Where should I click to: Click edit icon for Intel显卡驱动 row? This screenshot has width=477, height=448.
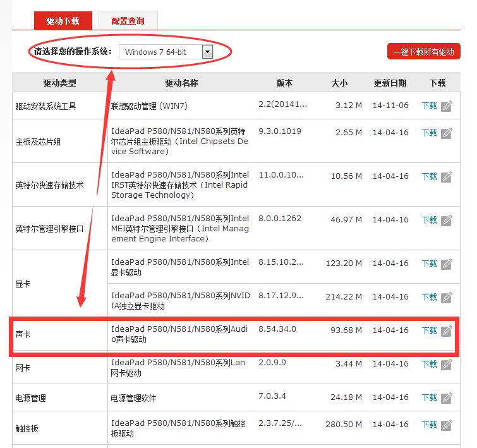point(446,264)
